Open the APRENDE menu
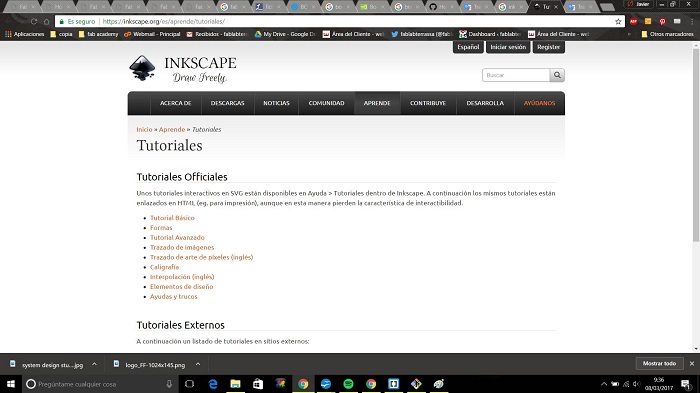This screenshot has height=393, width=700. [x=377, y=103]
